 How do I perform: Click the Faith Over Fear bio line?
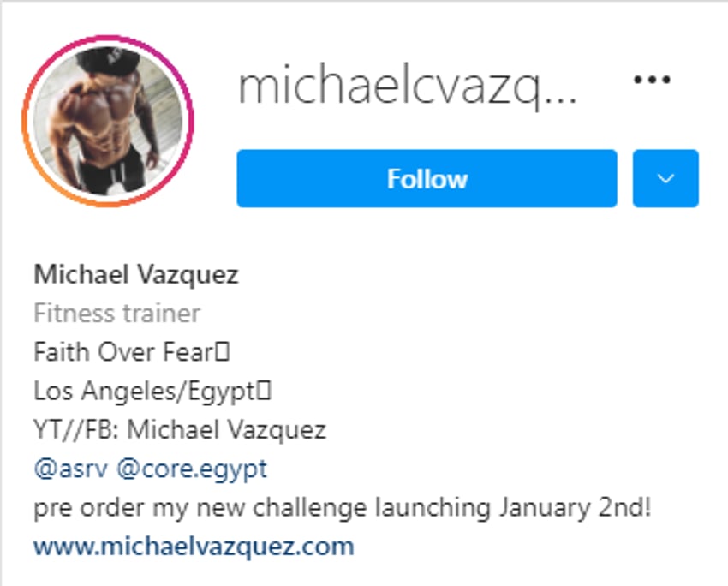point(131,352)
